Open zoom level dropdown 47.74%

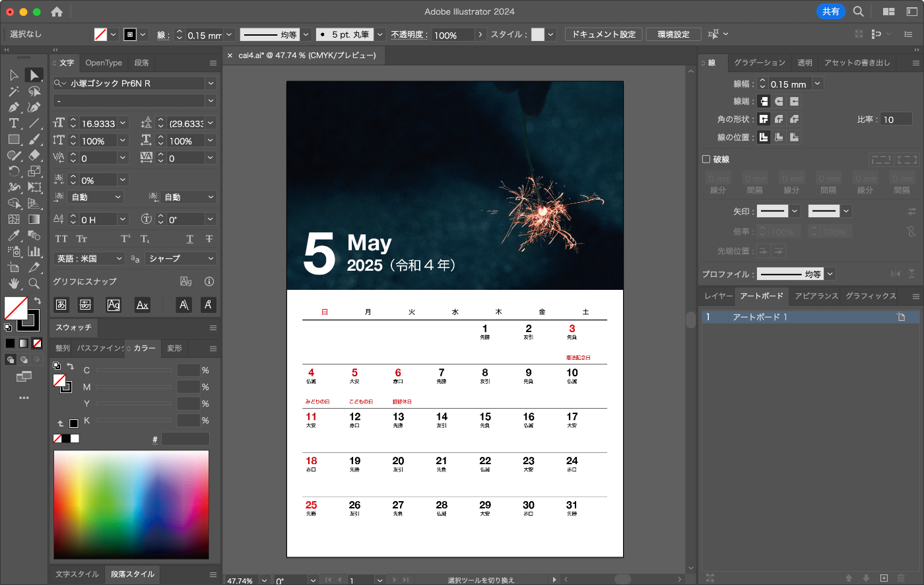[264, 580]
